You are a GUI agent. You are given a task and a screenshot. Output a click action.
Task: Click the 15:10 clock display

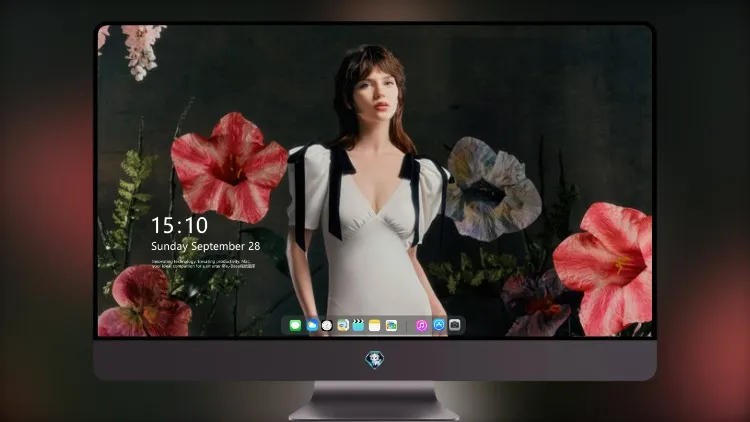pos(179,225)
